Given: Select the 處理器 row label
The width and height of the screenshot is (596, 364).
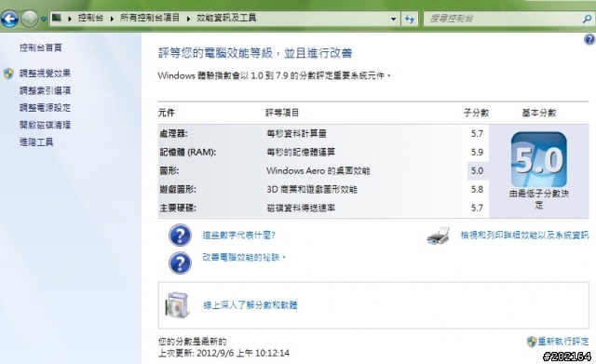Looking at the screenshot, I should tap(173, 133).
